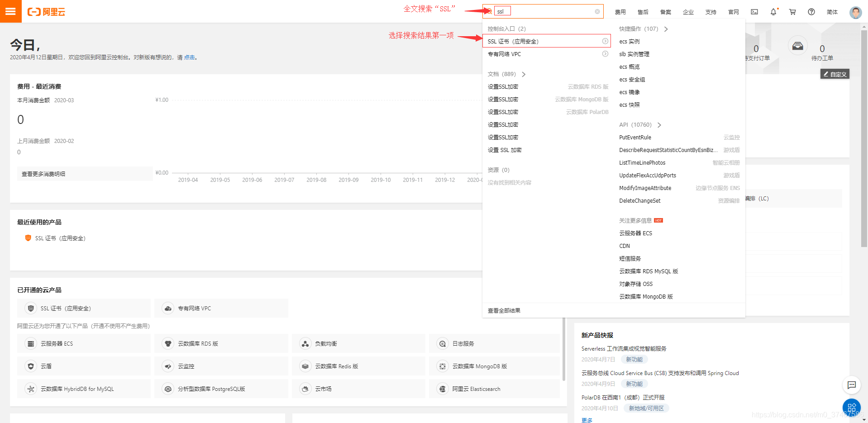Open the shopping cart icon
The height and width of the screenshot is (423, 868).
coord(792,12)
